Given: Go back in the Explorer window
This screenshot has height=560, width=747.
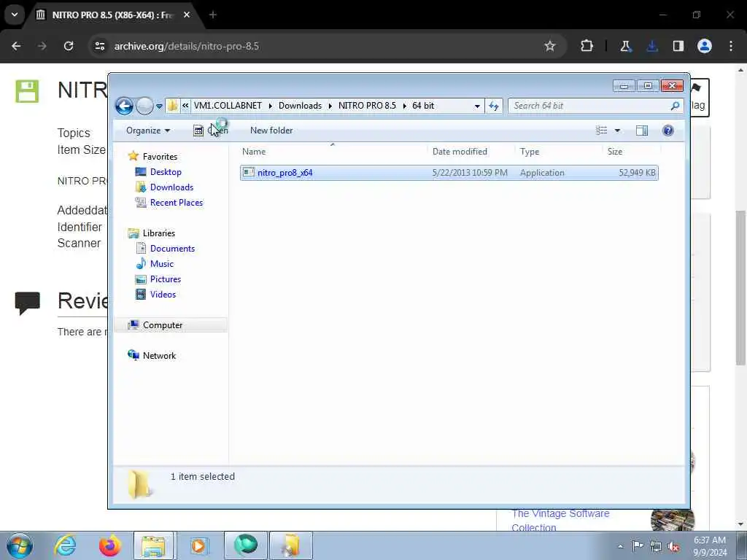Looking at the screenshot, I should click(x=124, y=106).
